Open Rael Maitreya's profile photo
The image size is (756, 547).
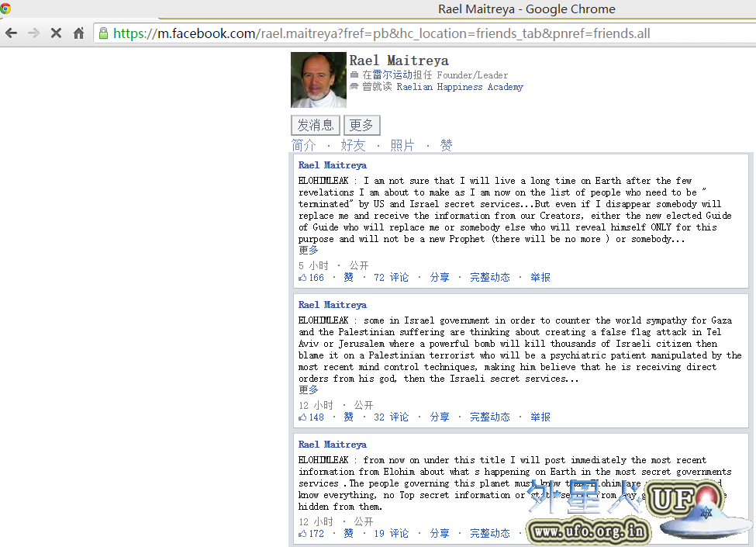pyautogui.click(x=319, y=80)
